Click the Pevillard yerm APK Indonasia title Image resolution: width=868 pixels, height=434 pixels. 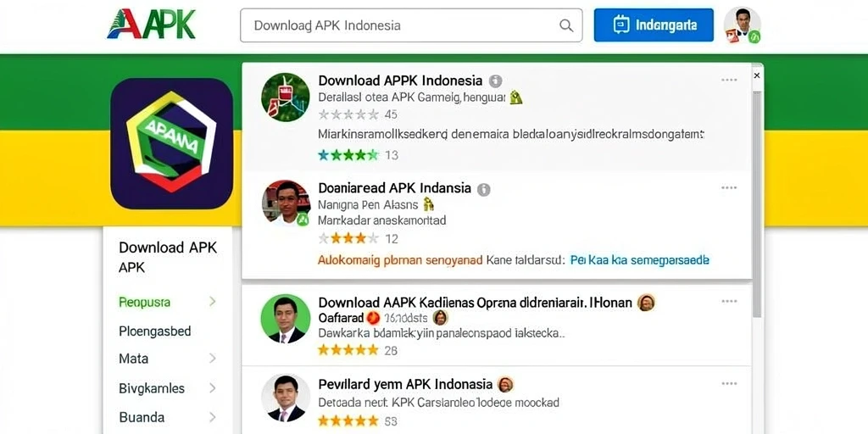tap(405, 384)
